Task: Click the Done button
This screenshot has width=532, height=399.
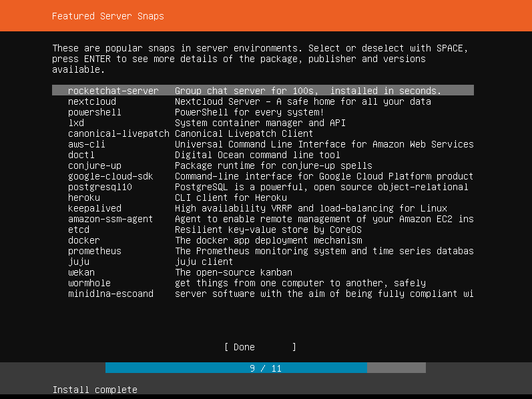Action: (260, 347)
